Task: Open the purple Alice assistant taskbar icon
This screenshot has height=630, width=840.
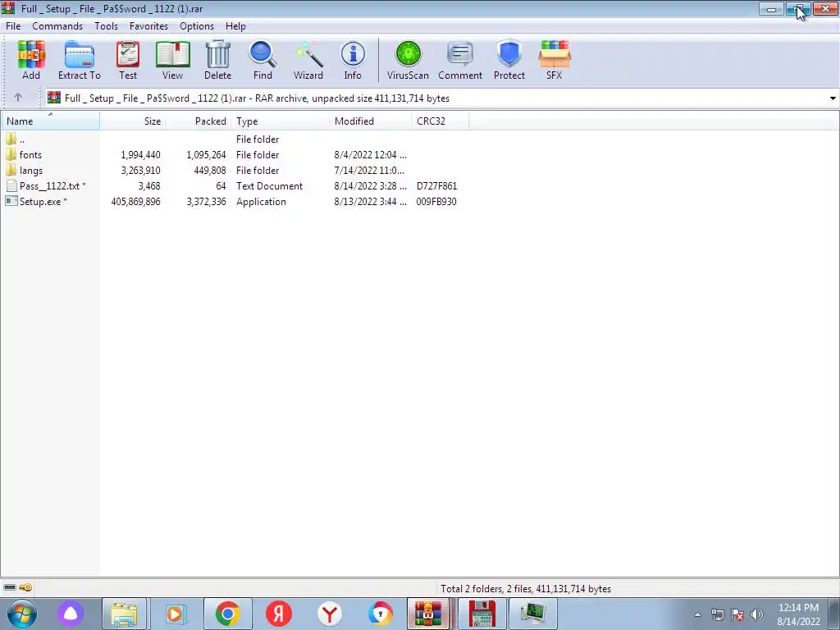Action: (71, 614)
